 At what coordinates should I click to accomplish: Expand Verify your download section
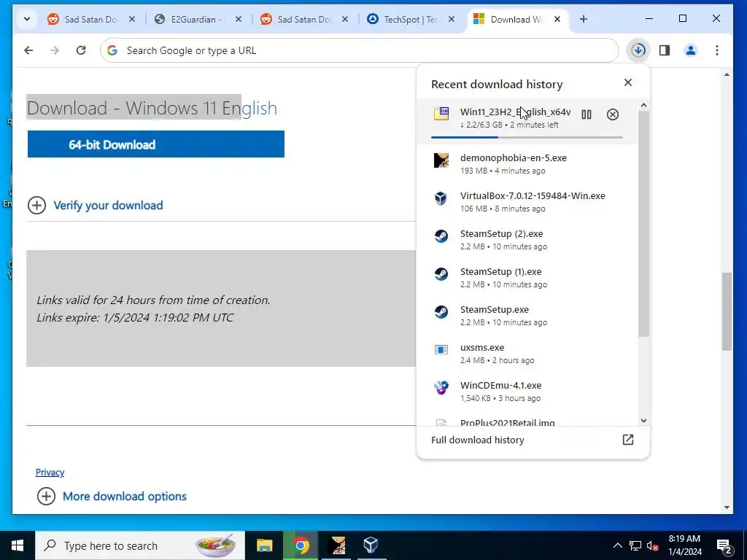pyautogui.click(x=96, y=205)
